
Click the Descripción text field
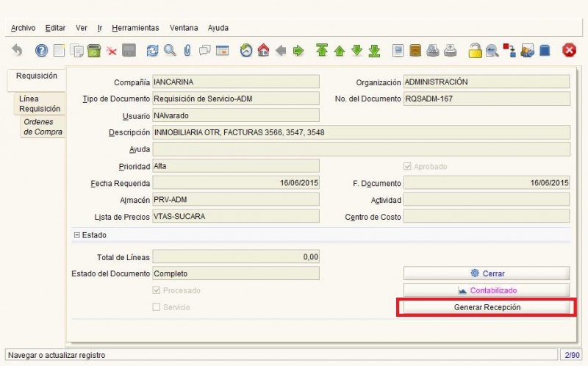[360, 132]
